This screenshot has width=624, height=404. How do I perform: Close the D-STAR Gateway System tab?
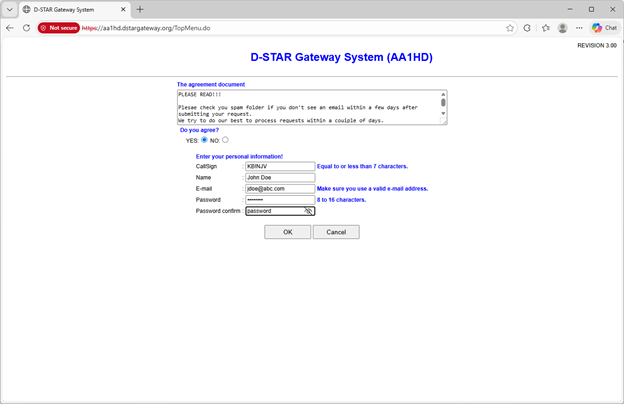click(123, 9)
